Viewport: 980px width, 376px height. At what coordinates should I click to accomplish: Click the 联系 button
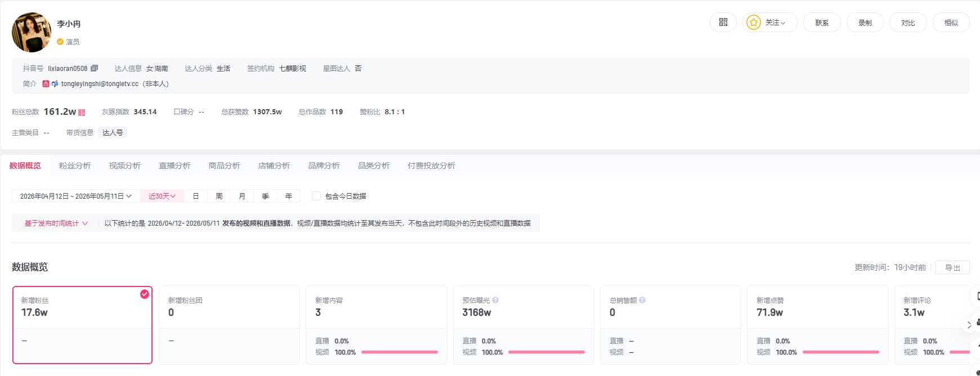pyautogui.click(x=822, y=23)
